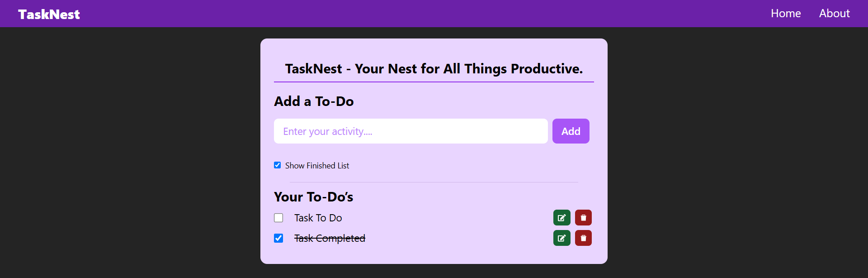Image resolution: width=868 pixels, height=278 pixels.
Task: Check the Task To Do checkbox
Action: point(278,217)
